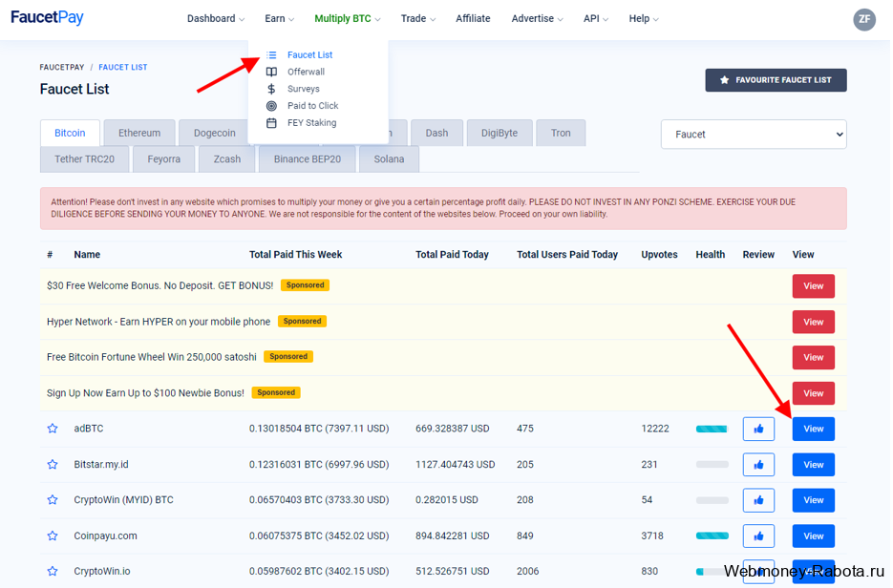Click the Bitstar.my.id health bar
The height and width of the screenshot is (588, 893).
pos(712,465)
